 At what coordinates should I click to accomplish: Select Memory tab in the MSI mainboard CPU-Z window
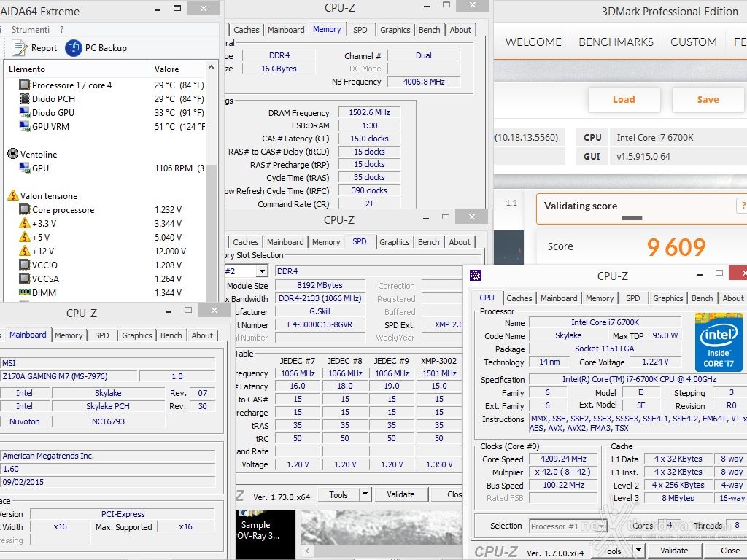(x=69, y=335)
